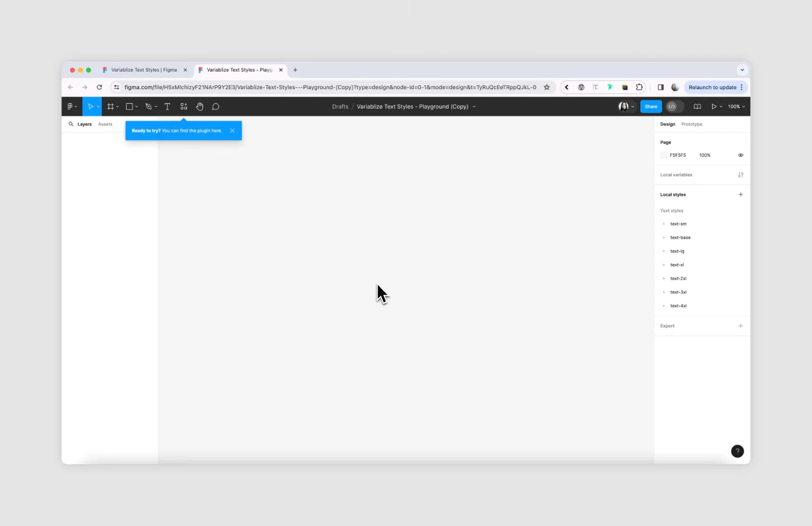
Task: Toggle Dev Mode switch
Action: pos(674,107)
